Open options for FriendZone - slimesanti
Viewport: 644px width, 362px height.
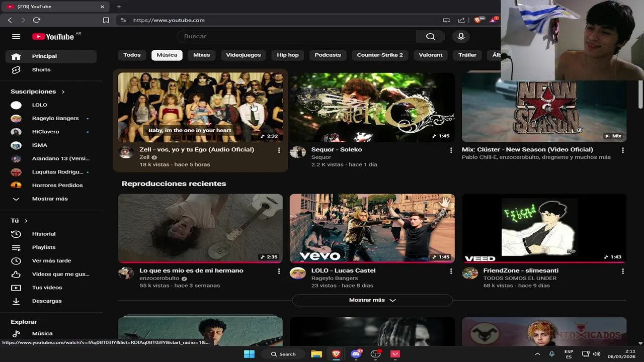[x=623, y=271]
